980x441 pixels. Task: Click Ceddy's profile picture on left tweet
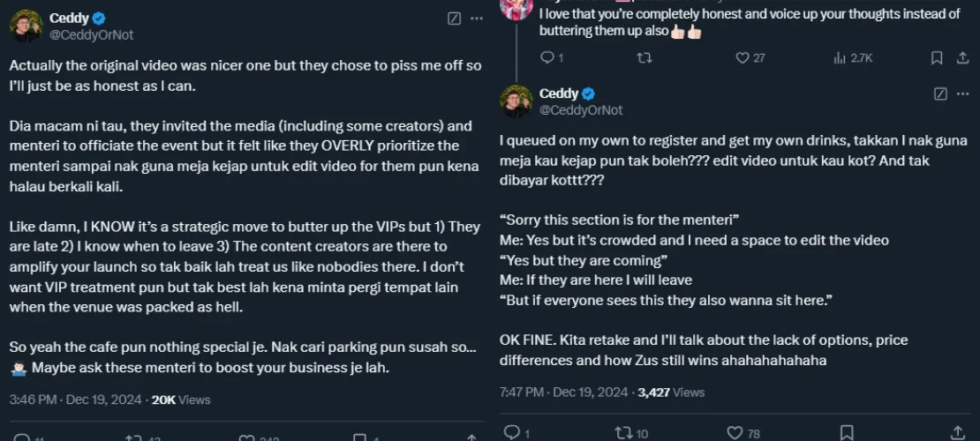tap(26, 26)
